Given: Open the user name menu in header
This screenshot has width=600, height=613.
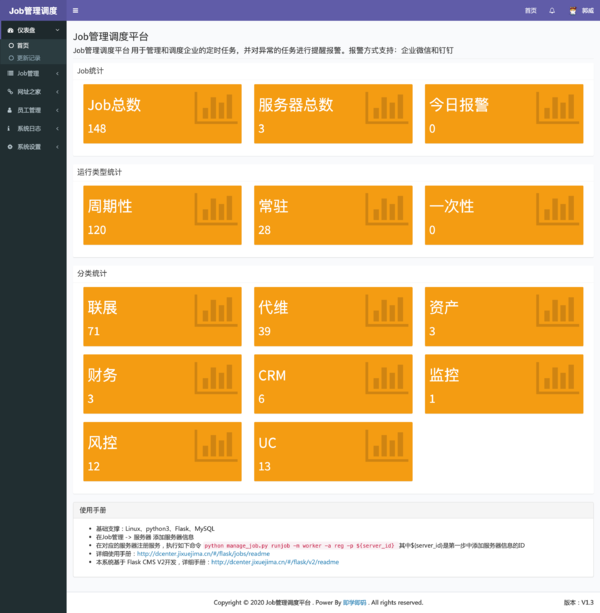Looking at the screenshot, I should tap(587, 11).
